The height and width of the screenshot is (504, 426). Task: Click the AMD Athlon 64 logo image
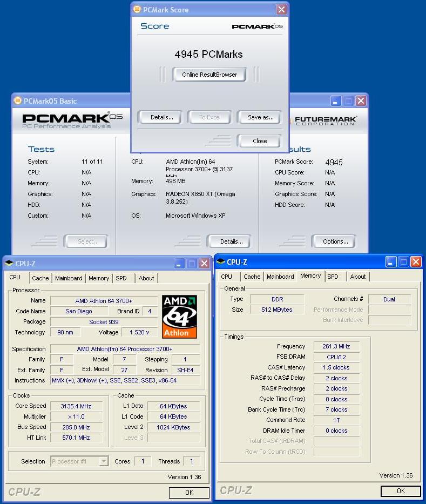179,317
